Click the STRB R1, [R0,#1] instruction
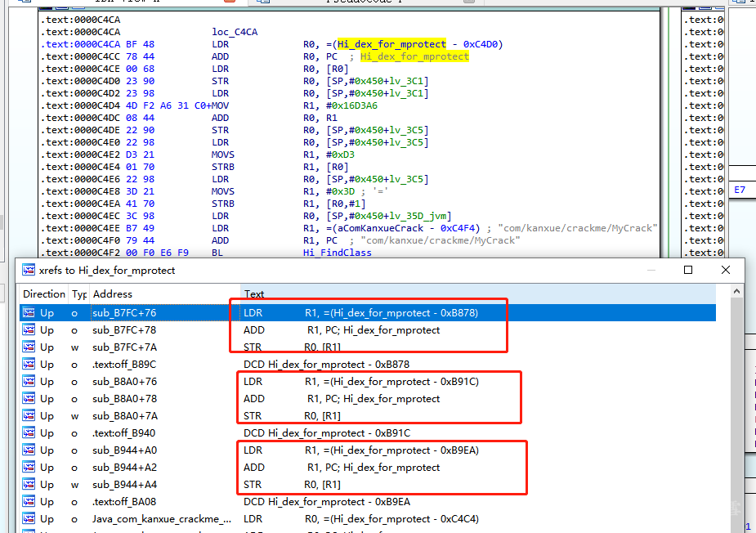This screenshot has width=756, height=533. pos(289,204)
